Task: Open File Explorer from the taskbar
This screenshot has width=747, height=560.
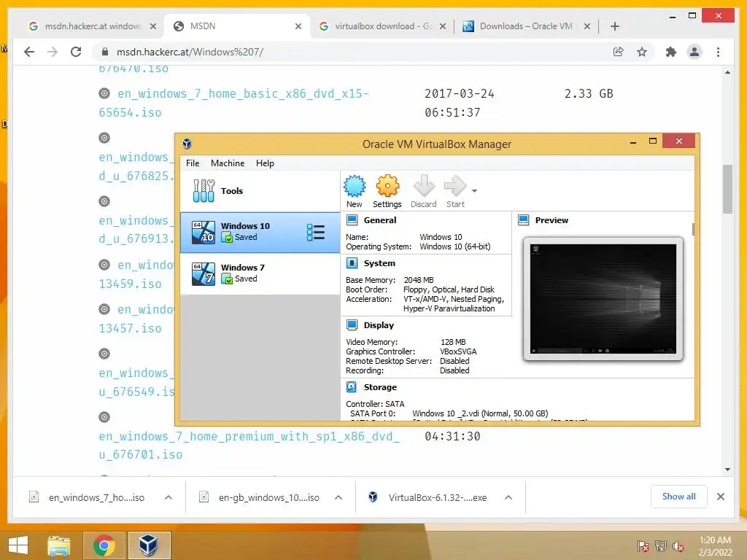Action: [58, 545]
